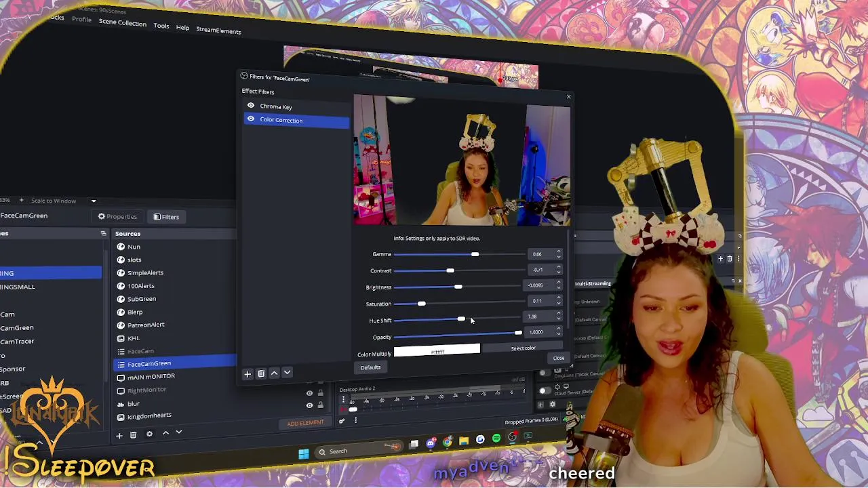Decrease Opacity value with stepper down arrow
The width and height of the screenshot is (868, 488).
click(x=559, y=334)
